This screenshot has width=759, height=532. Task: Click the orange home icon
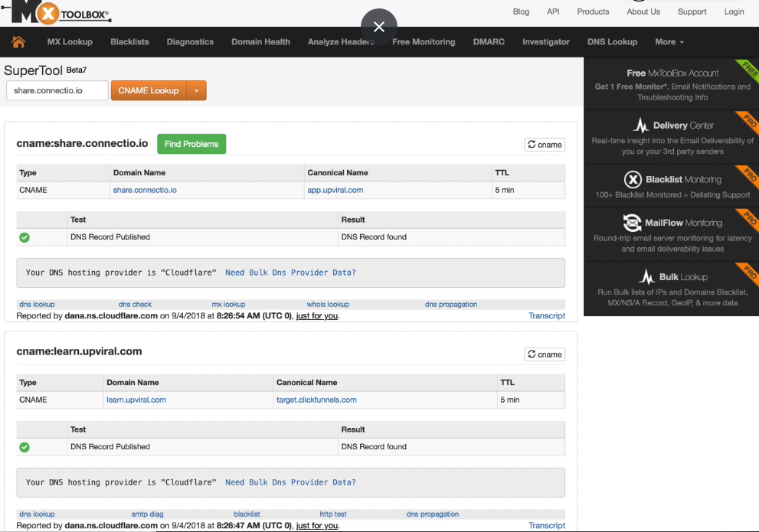(x=18, y=42)
